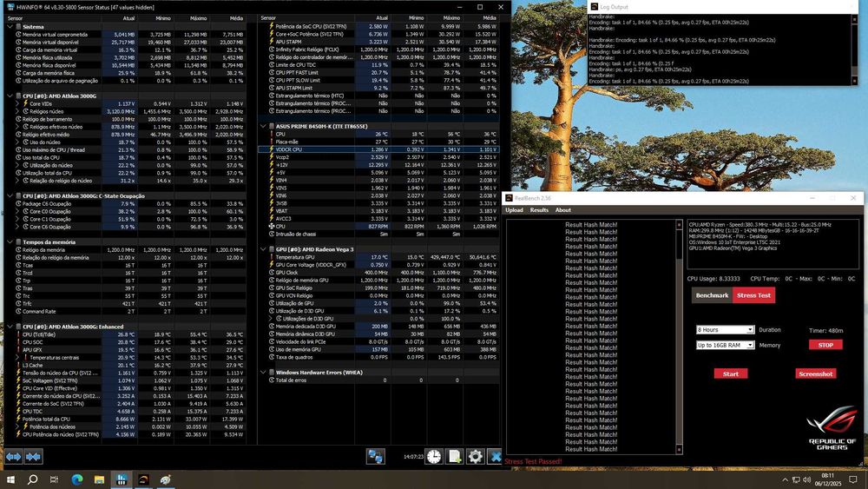Open Windows Start menu

[x=10, y=479]
